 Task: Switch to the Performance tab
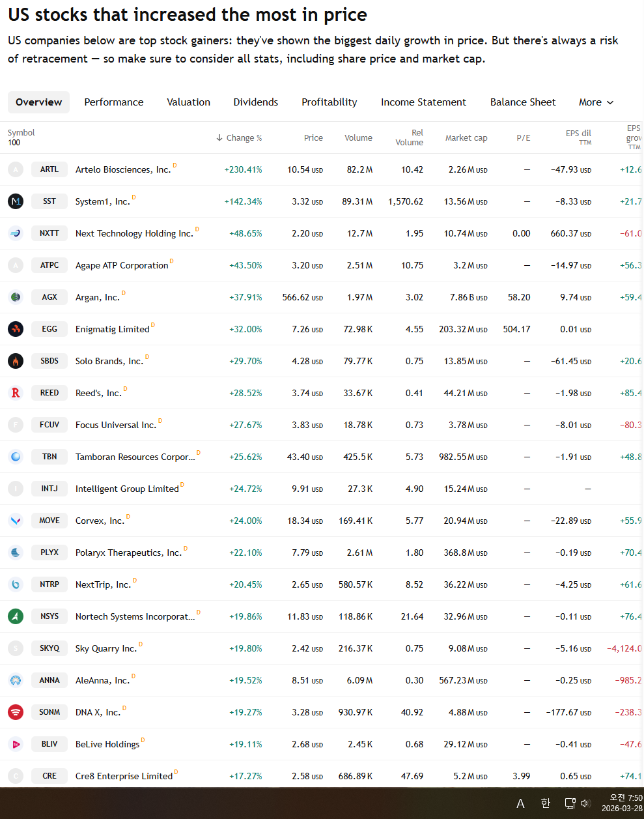coord(114,102)
